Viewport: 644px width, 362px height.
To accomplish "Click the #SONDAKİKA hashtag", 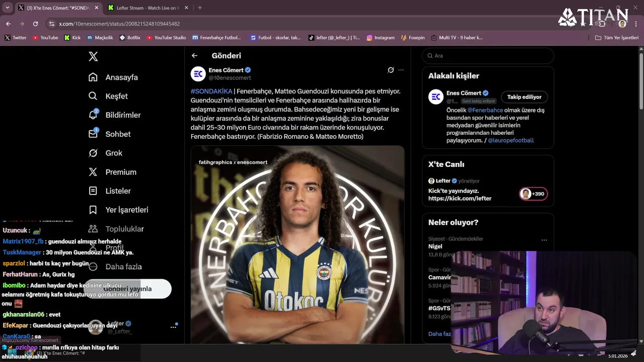I will (x=211, y=91).
